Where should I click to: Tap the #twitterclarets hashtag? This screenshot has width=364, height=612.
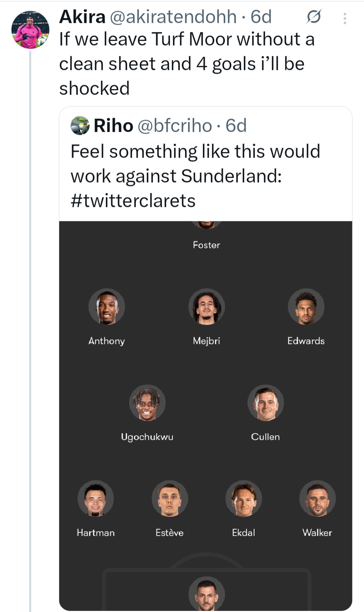[x=133, y=200]
